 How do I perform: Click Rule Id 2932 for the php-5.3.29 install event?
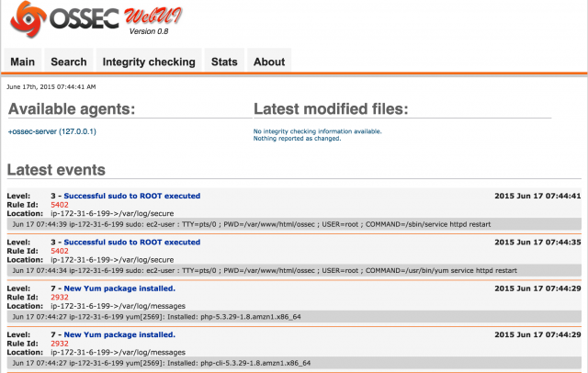click(60, 298)
